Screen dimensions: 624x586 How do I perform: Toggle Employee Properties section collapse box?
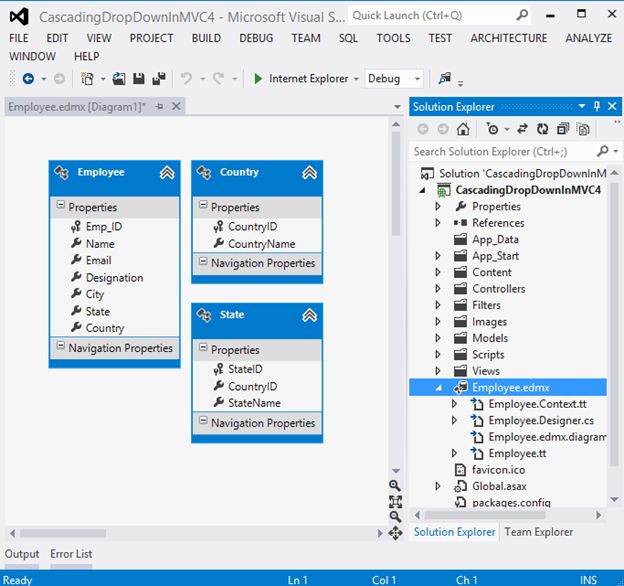(60, 205)
